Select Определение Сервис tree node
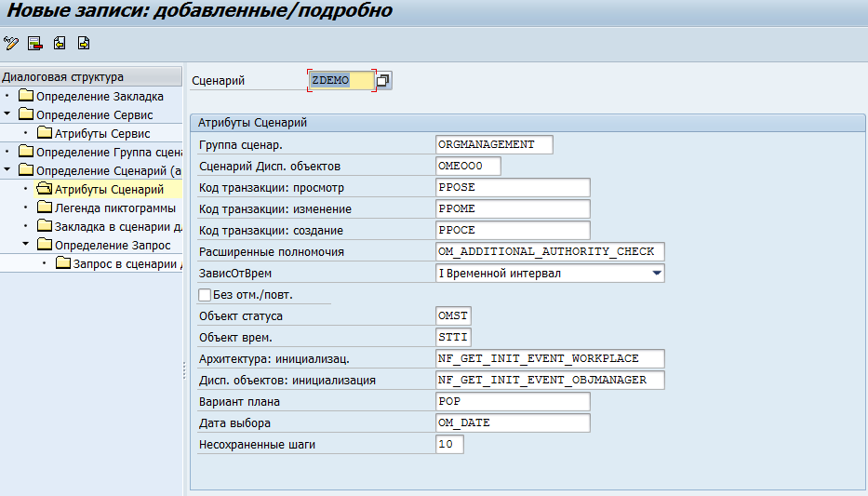Image resolution: width=868 pixels, height=496 pixels. [95, 115]
